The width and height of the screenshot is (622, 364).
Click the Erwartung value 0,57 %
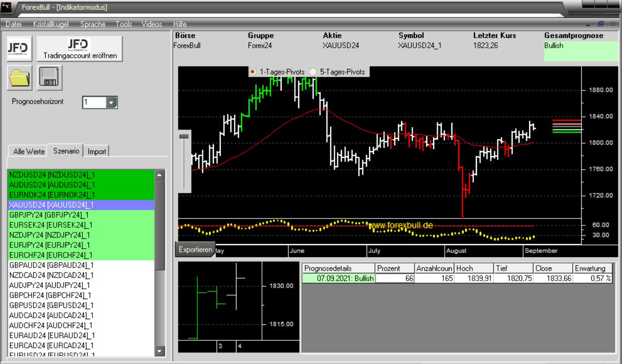593,278
